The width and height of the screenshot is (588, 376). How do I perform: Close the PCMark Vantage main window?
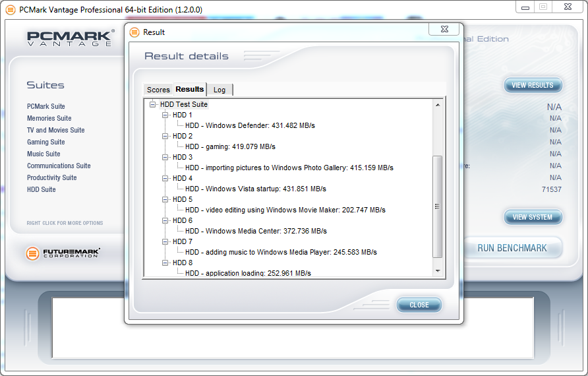tap(568, 7)
